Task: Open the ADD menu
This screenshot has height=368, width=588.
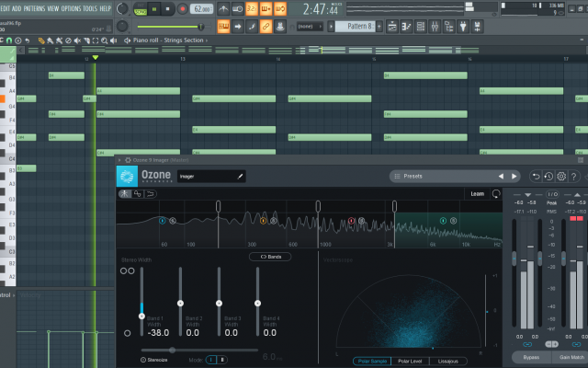Action: [x=17, y=8]
